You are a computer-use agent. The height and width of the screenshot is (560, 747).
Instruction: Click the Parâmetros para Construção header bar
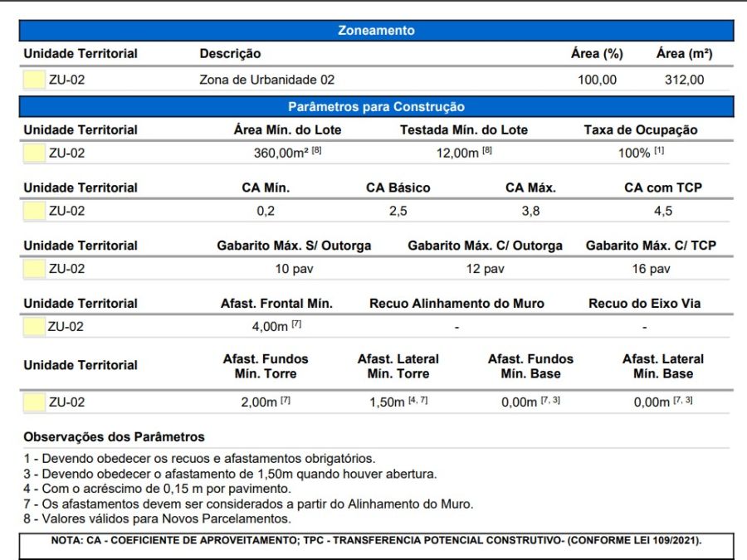(376, 107)
